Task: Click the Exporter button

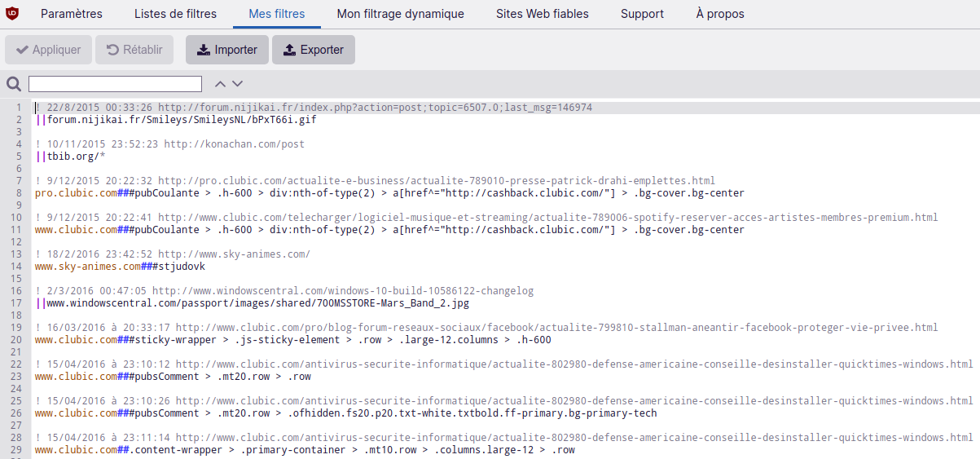Action: point(314,50)
